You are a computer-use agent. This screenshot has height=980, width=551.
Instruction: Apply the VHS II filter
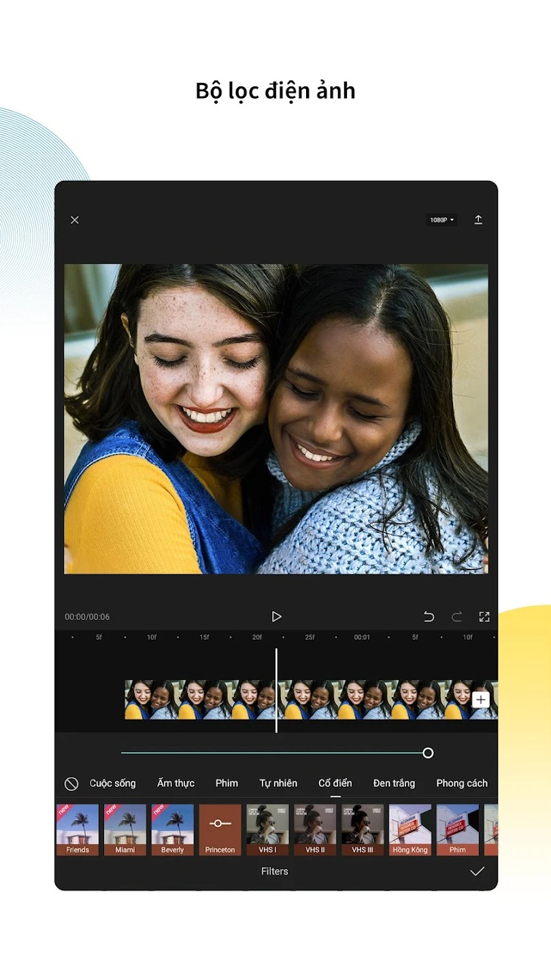tap(315, 830)
